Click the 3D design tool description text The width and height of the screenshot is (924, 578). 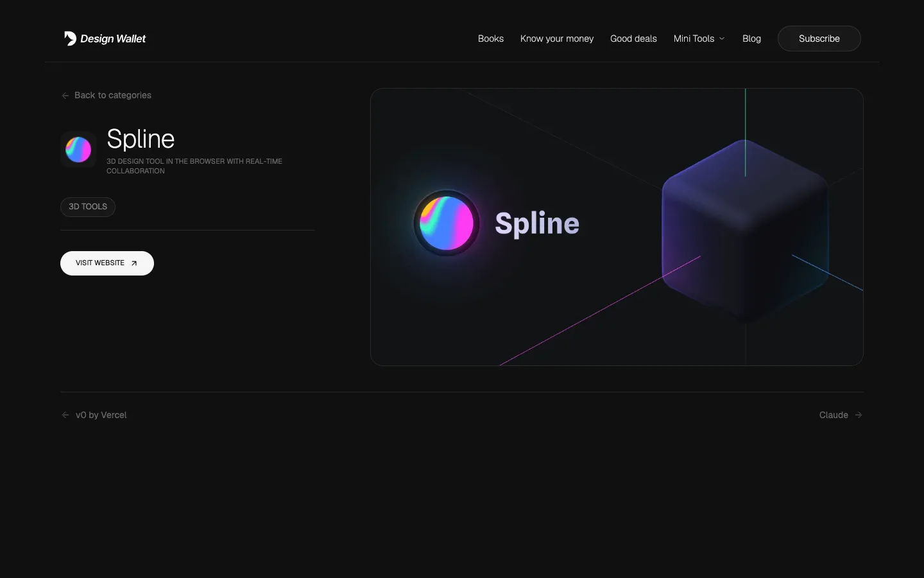point(194,166)
